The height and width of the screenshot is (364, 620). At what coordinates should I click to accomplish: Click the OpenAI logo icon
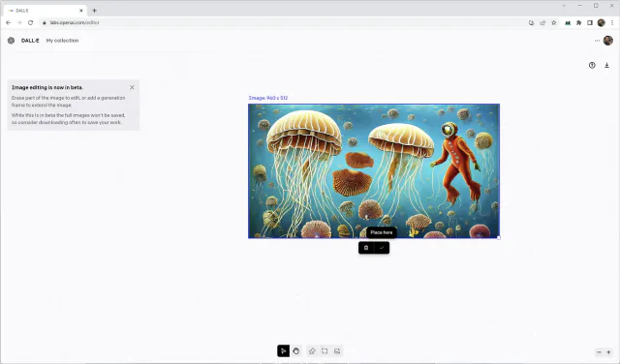tap(11, 41)
